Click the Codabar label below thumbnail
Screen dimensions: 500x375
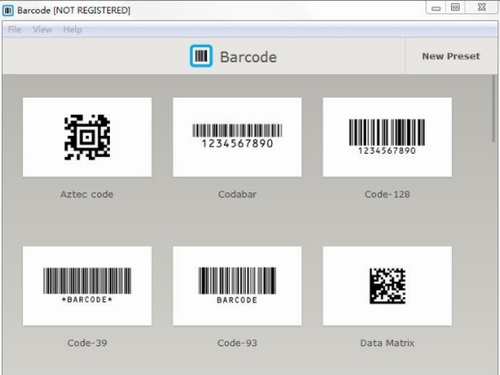click(237, 194)
